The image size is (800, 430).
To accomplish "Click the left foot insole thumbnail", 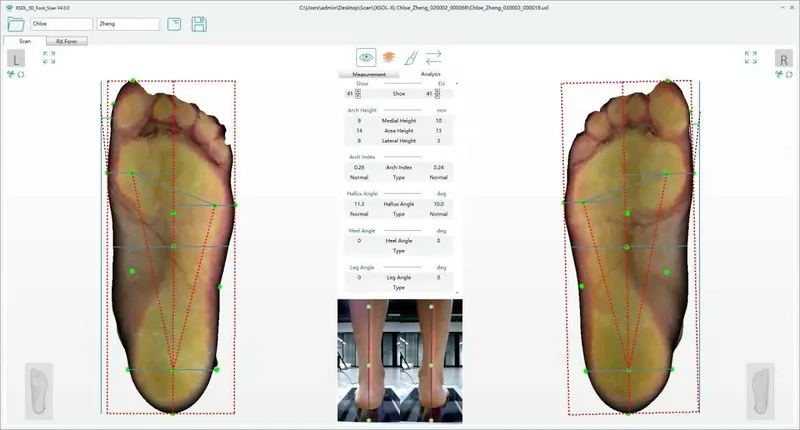I will (39, 391).
